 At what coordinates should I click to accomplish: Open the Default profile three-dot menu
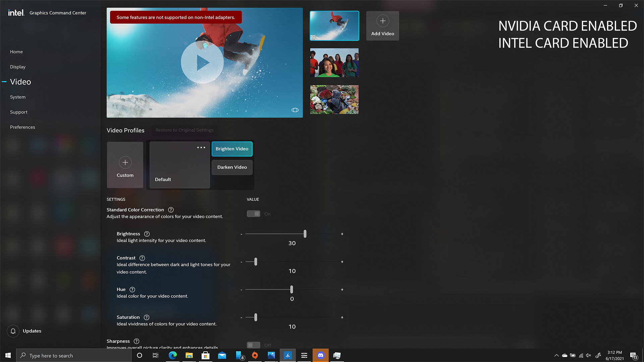point(201,147)
